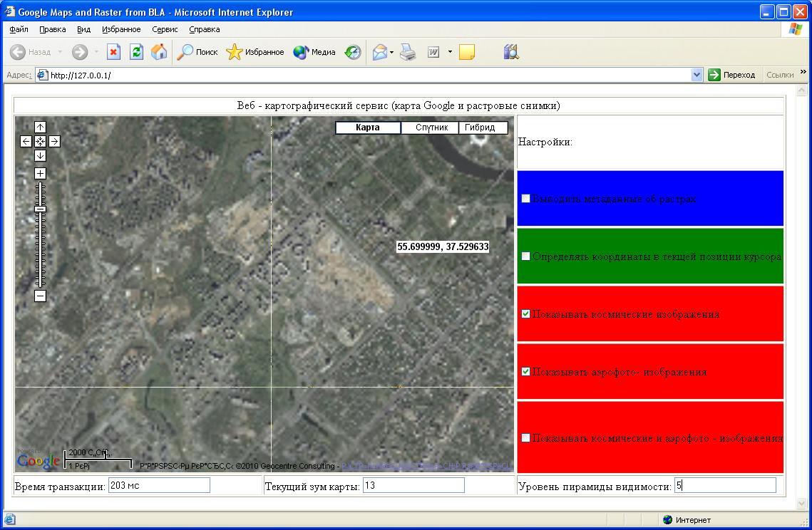Pan the map right with the arrow
This screenshot has height=530, width=812.
tap(54, 141)
